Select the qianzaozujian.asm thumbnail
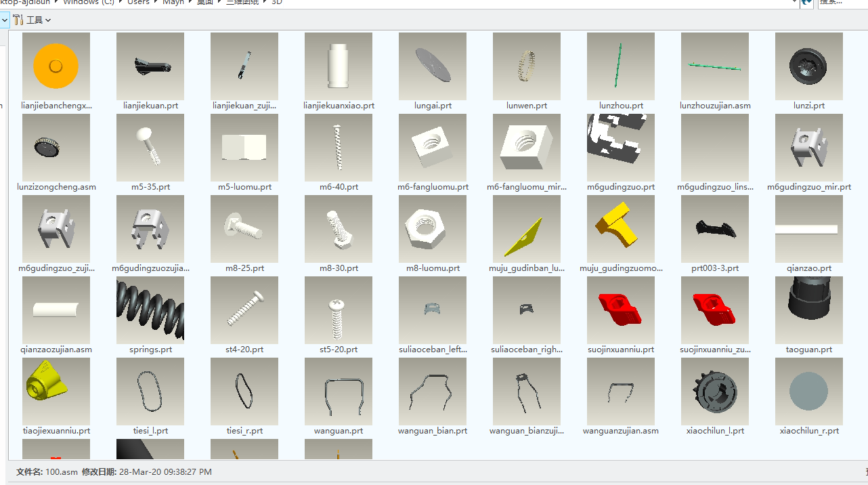Viewport: 868px width, 485px height. coord(56,310)
